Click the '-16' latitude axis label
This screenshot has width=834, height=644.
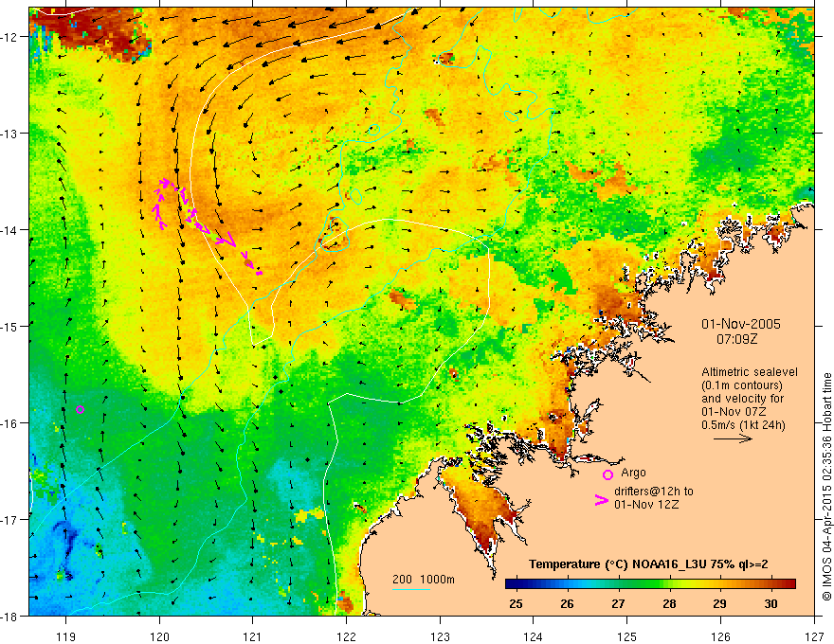tap(10, 423)
